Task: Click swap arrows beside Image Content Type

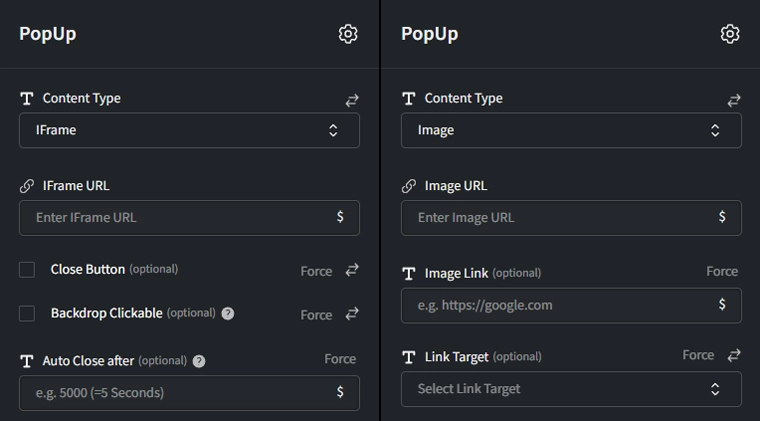Action: (x=734, y=100)
